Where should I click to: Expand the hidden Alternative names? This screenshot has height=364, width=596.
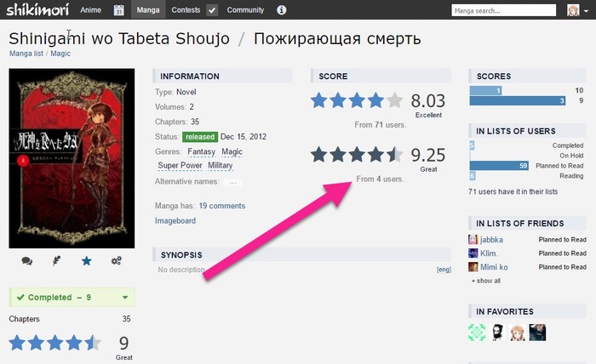coord(233,182)
